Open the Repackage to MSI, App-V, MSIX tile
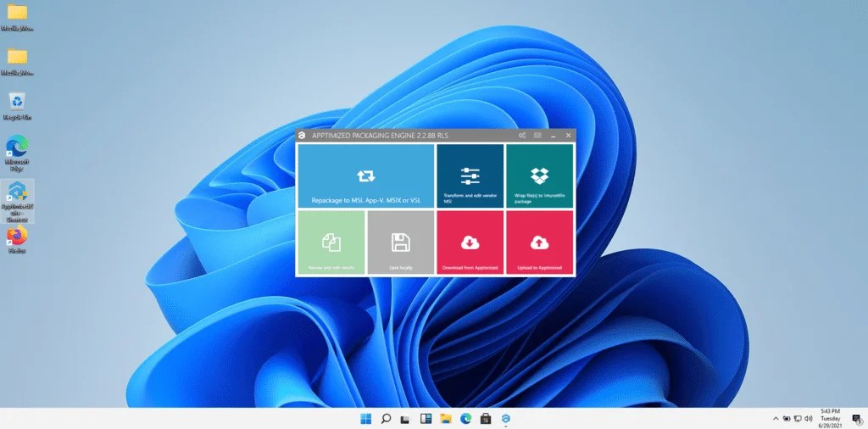Viewport: 868px width, 429px height. click(x=366, y=176)
